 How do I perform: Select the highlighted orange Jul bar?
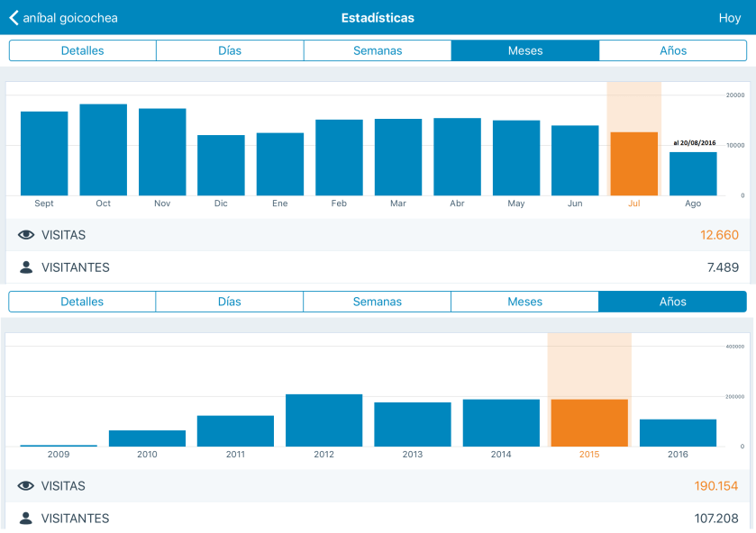634,164
